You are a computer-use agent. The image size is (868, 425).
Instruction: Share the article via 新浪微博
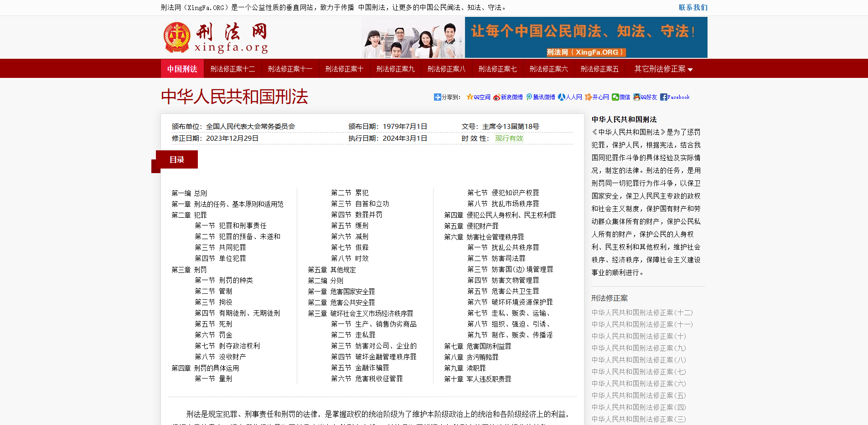tap(507, 97)
